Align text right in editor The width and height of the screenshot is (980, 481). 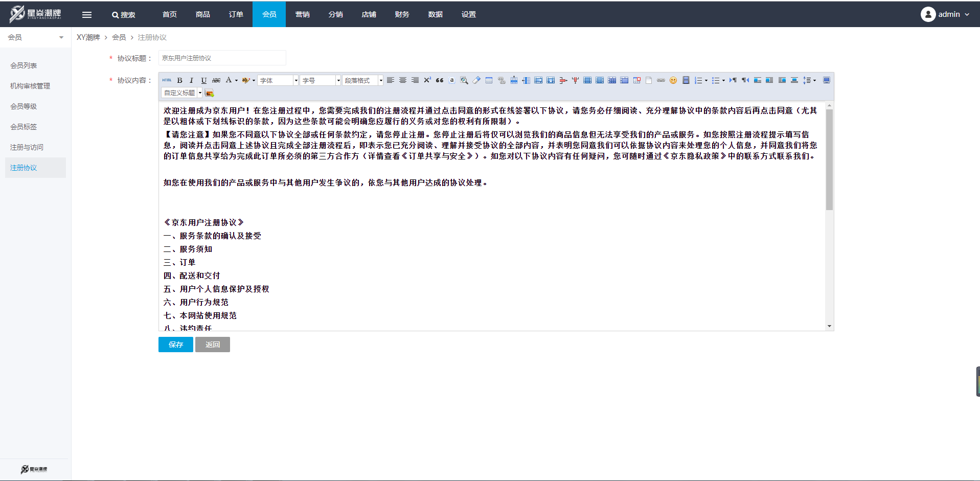(x=415, y=80)
